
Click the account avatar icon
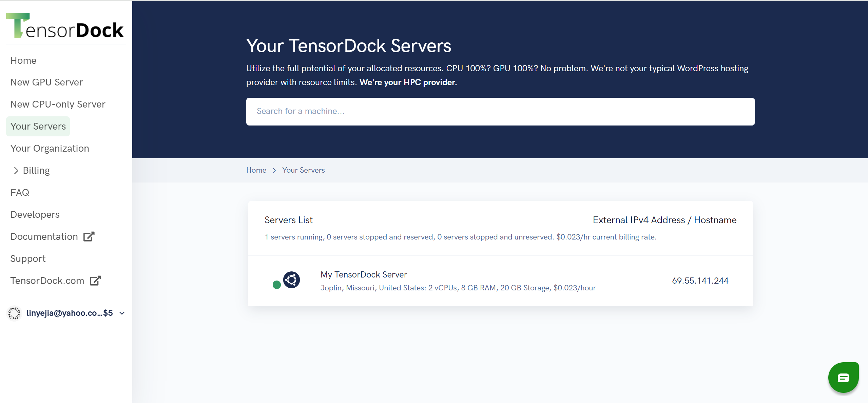tap(14, 313)
